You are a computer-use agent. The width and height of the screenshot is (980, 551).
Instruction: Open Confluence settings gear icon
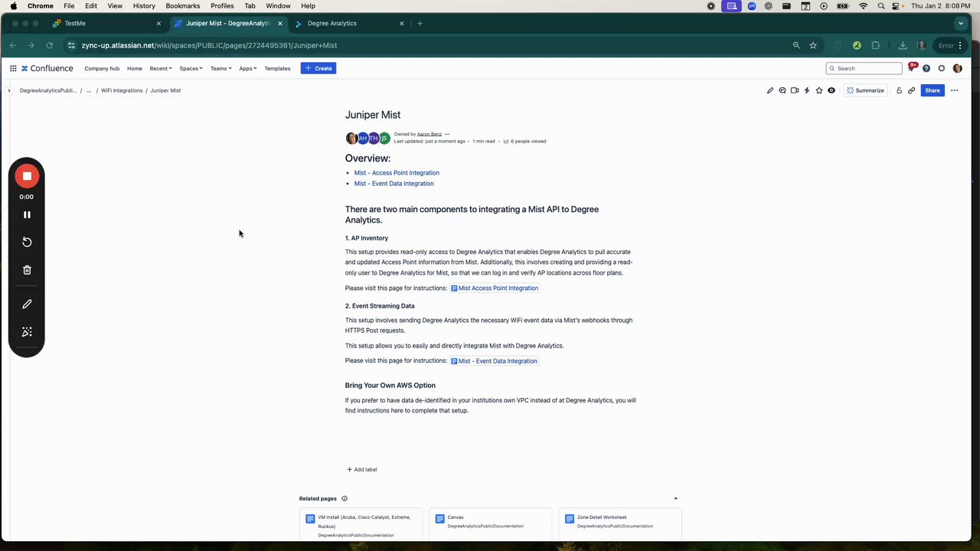[942, 68]
